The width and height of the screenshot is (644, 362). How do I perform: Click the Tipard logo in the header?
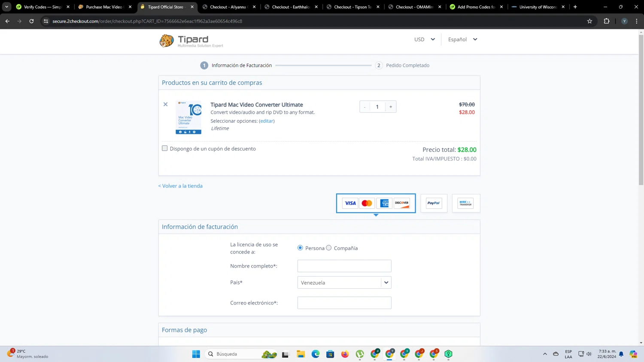pos(191,41)
